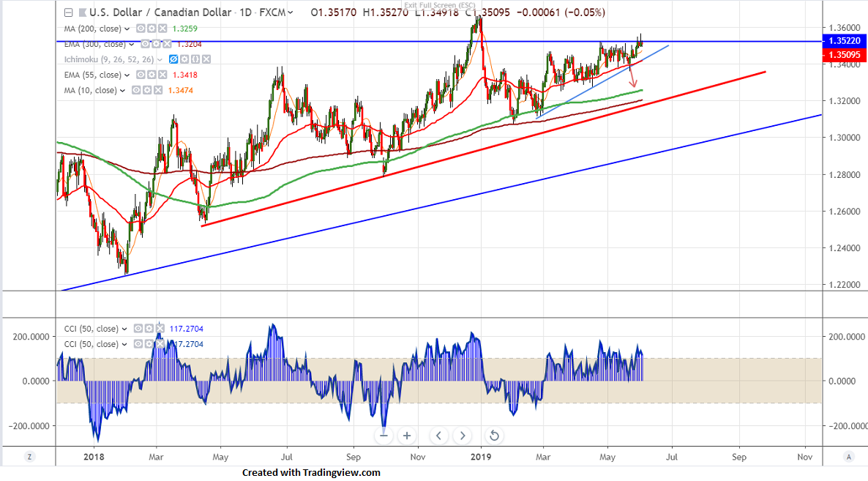Expand Ichimoku (9, 26, 52, 26) dropdown arrow
The width and height of the screenshot is (868, 481).
click(160, 60)
